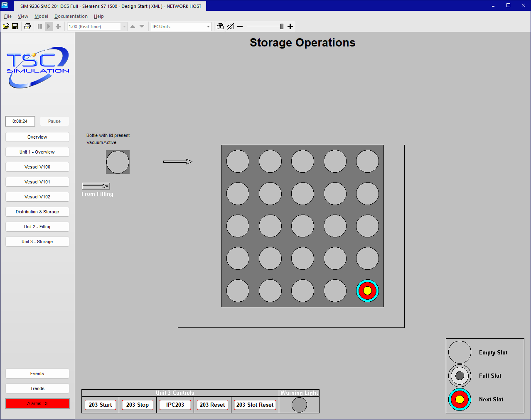
Task: Click the red-yellow Next Slot in grid
Action: [367, 291]
